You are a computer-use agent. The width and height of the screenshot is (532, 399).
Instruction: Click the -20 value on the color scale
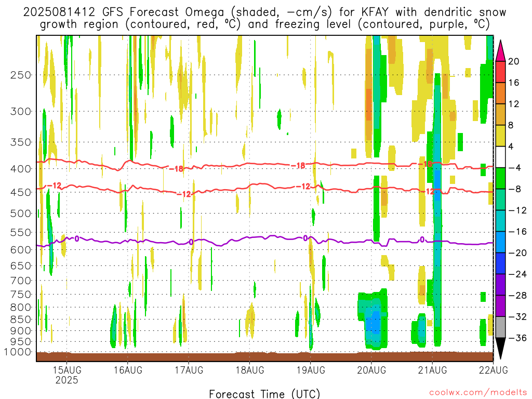(518, 253)
